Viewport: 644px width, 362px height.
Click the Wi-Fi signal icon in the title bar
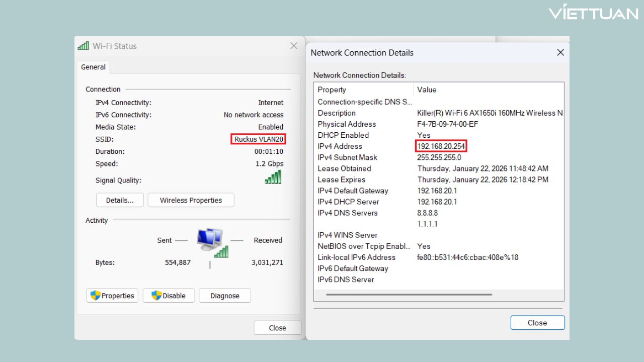(x=83, y=45)
